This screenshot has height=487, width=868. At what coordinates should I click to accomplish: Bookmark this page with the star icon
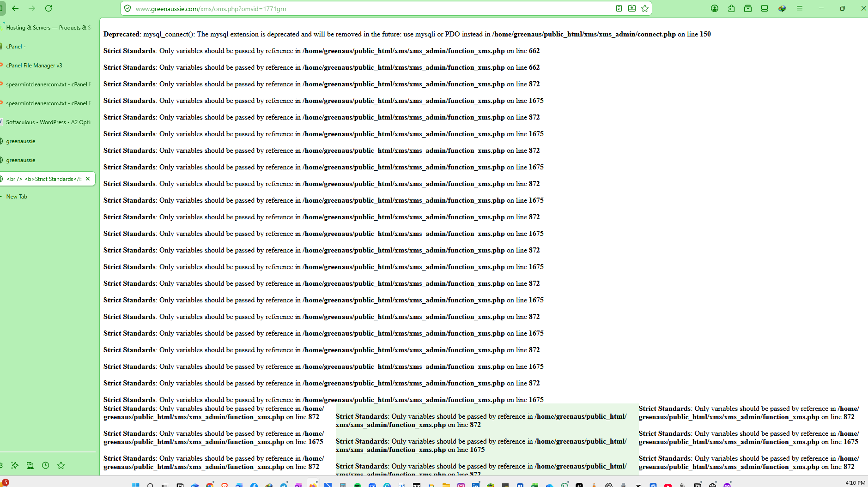(645, 8)
